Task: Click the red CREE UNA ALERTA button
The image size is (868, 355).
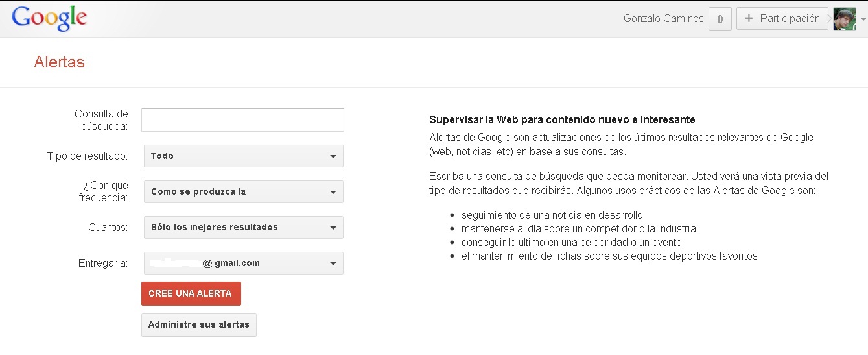Action: click(191, 293)
